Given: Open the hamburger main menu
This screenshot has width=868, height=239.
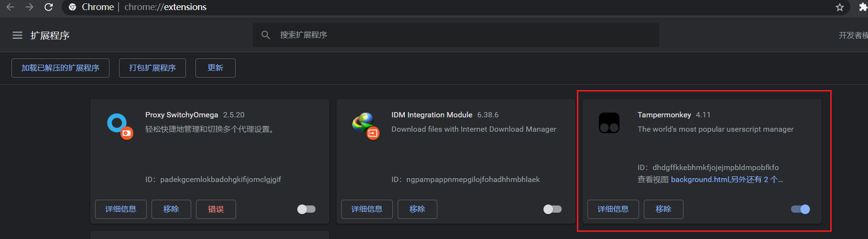Looking at the screenshot, I should click(17, 35).
